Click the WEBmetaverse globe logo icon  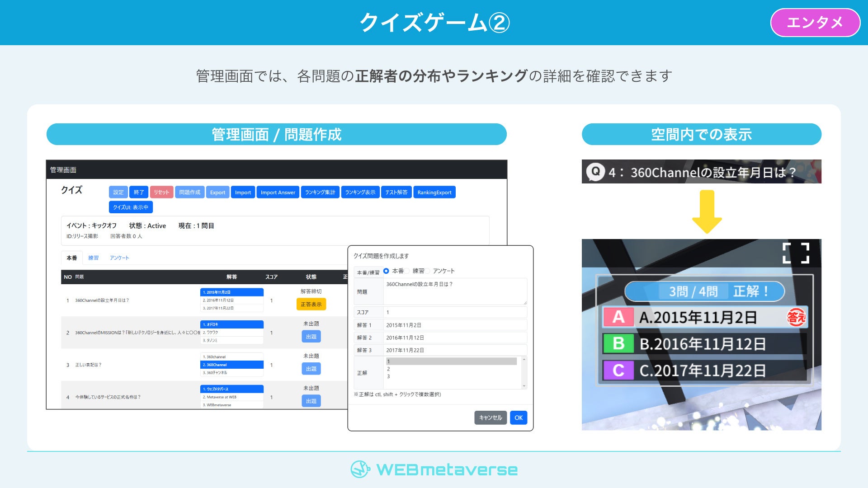(x=360, y=469)
